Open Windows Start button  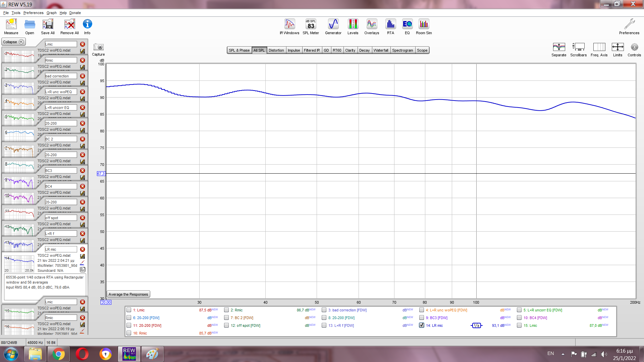pos(11,354)
